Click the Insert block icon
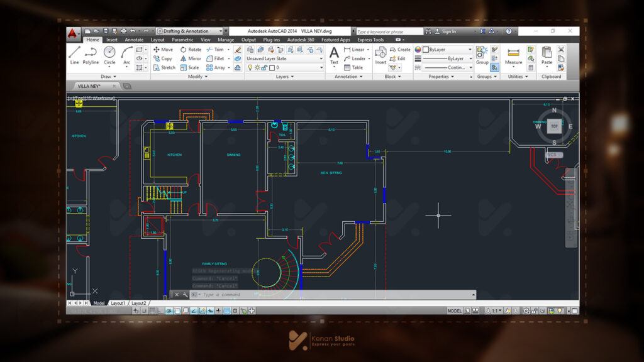The image size is (644, 362). pyautogui.click(x=380, y=54)
